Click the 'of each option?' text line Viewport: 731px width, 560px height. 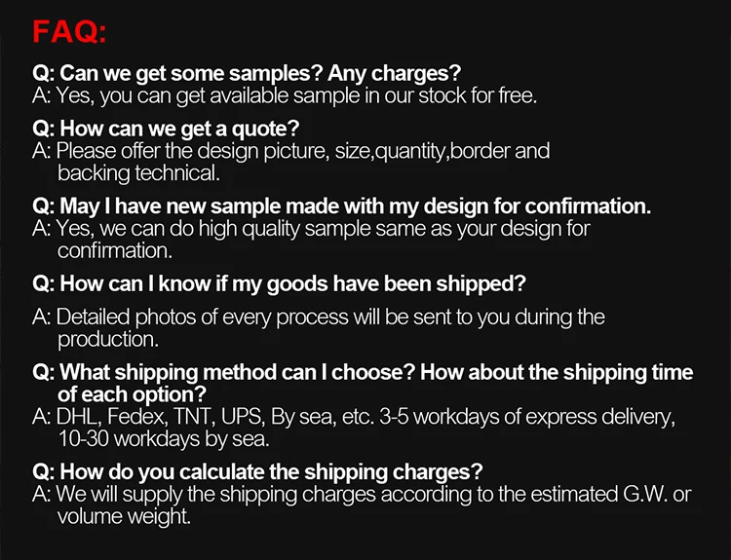[132, 394]
